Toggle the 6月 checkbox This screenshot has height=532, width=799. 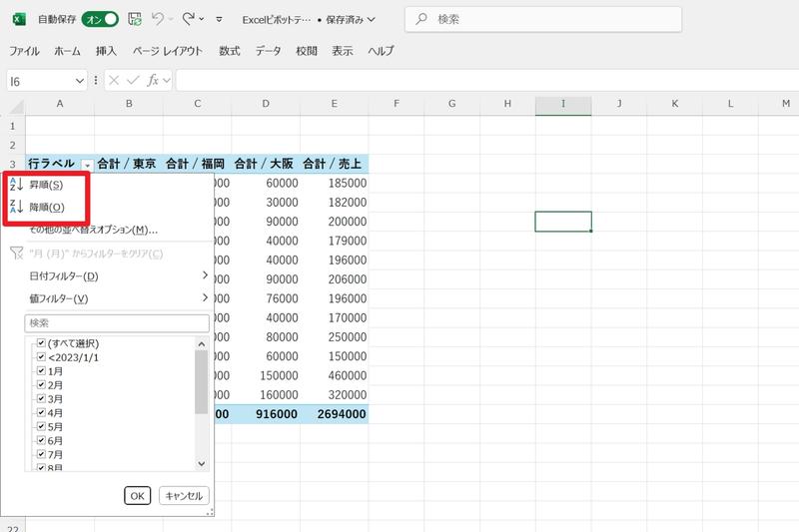coord(41,440)
